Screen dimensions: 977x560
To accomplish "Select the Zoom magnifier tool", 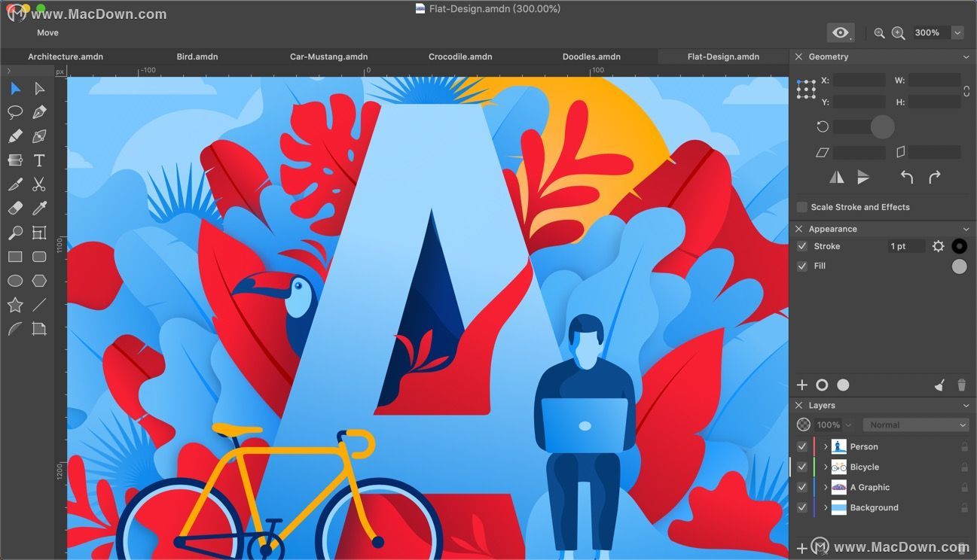I will click(15, 233).
